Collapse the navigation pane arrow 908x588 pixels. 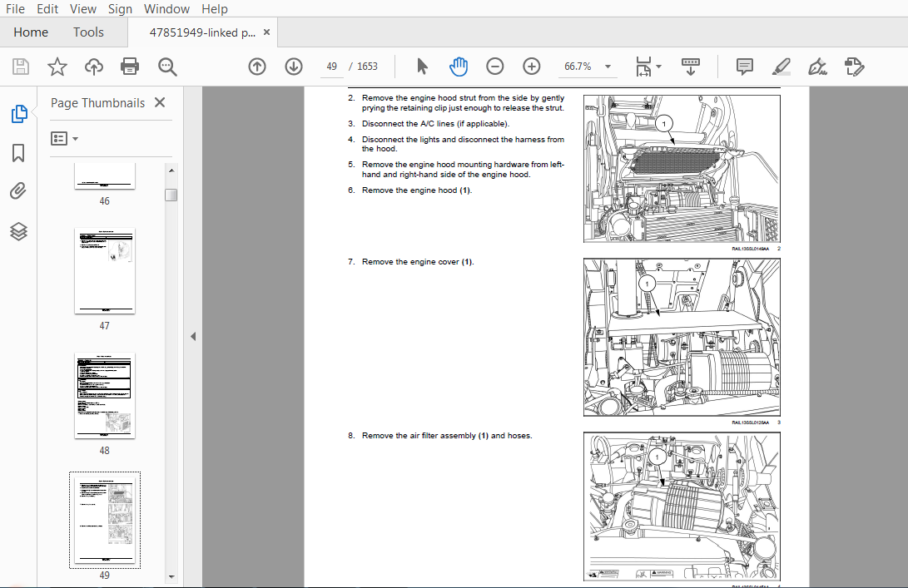click(193, 336)
